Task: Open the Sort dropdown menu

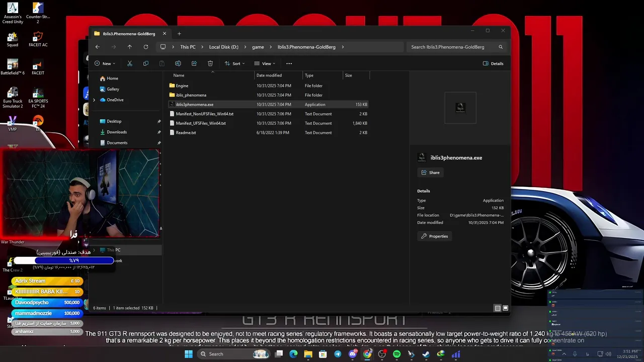Action: 234,63
